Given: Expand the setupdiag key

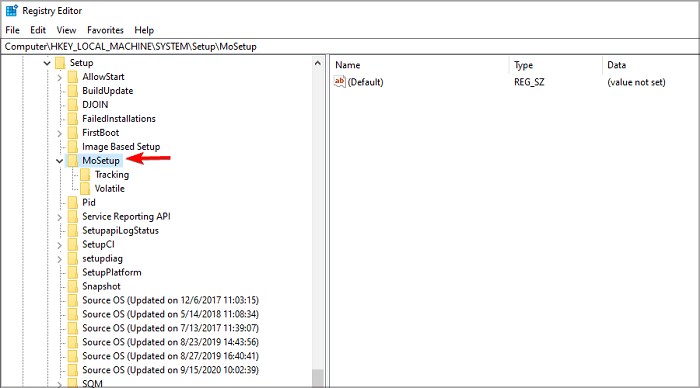Looking at the screenshot, I should 59,259.
